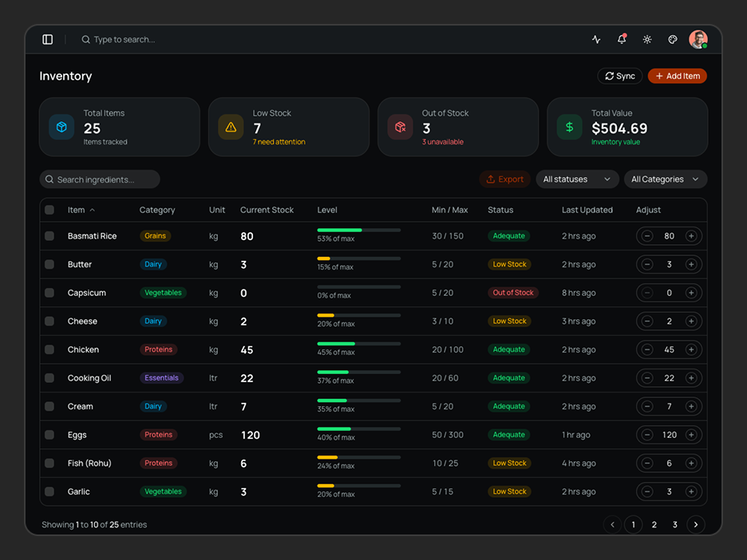Increase Garlic stock with plus icon
Screen dimensions: 747x560
coord(691,491)
